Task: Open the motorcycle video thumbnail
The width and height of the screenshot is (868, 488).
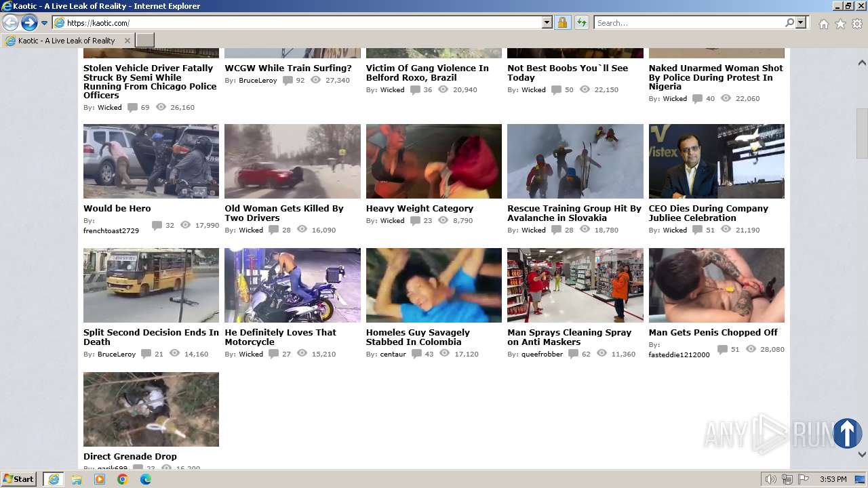Action: click(x=293, y=285)
